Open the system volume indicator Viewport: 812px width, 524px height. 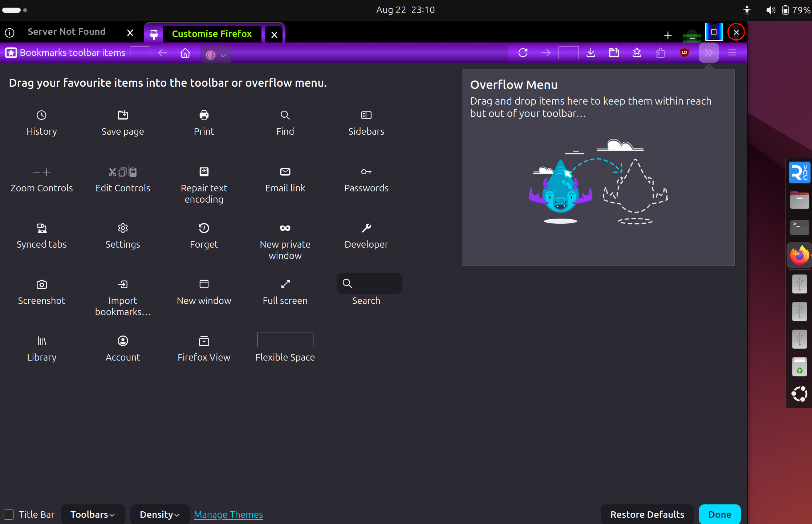pyautogui.click(x=770, y=10)
